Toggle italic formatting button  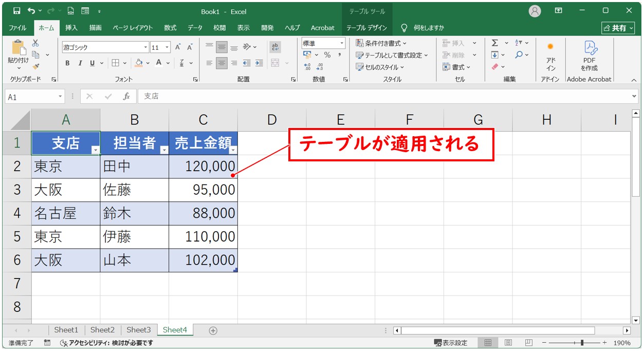(x=80, y=63)
